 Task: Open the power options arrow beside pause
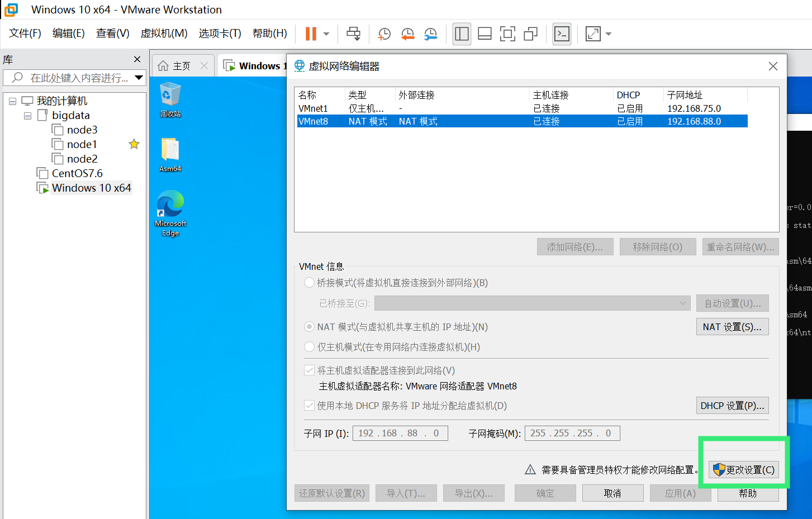326,34
